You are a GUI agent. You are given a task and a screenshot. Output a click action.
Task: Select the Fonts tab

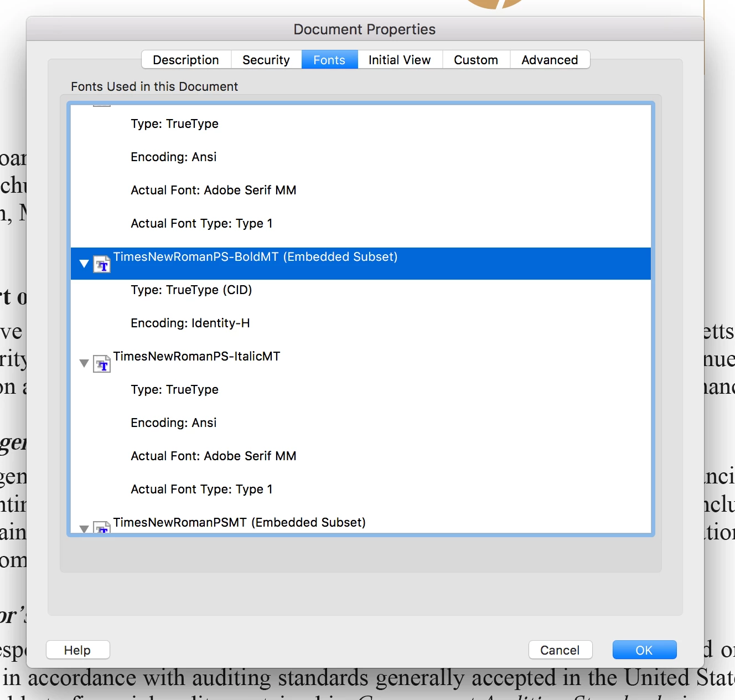coord(329,60)
